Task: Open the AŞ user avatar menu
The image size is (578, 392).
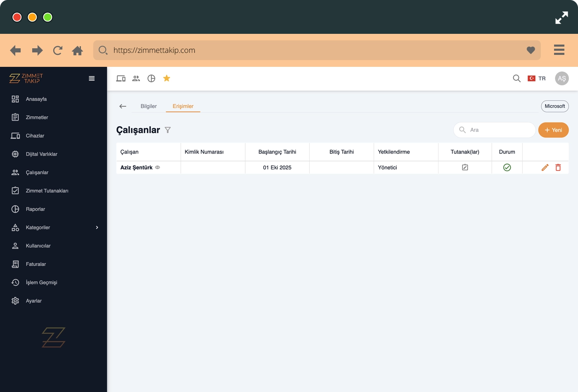Action: click(x=562, y=78)
